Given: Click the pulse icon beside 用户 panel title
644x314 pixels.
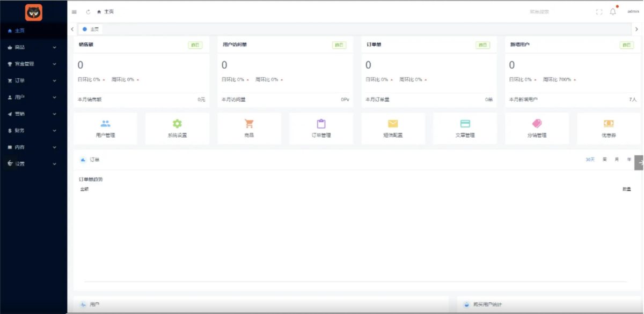Looking at the screenshot, I should pyautogui.click(x=83, y=304).
